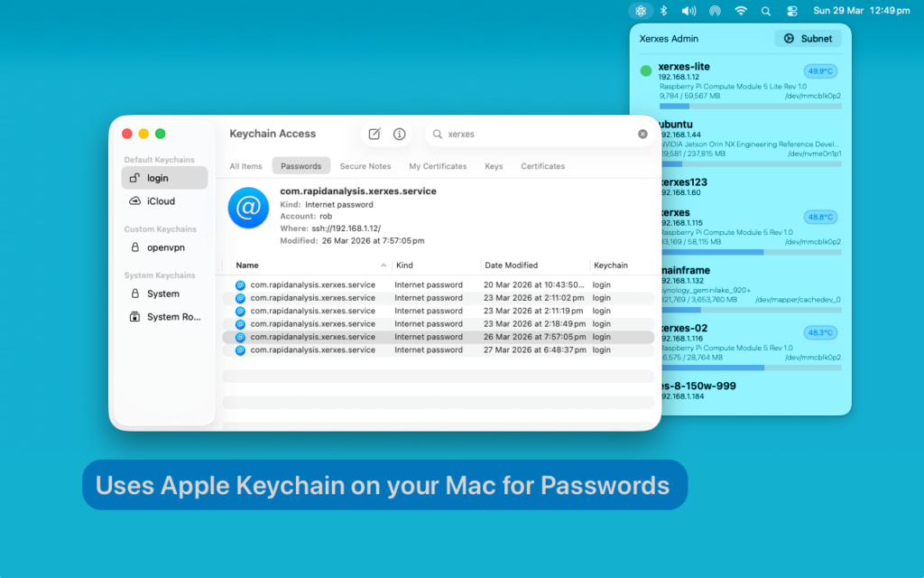Open Control Center from the menu bar

pos(792,11)
